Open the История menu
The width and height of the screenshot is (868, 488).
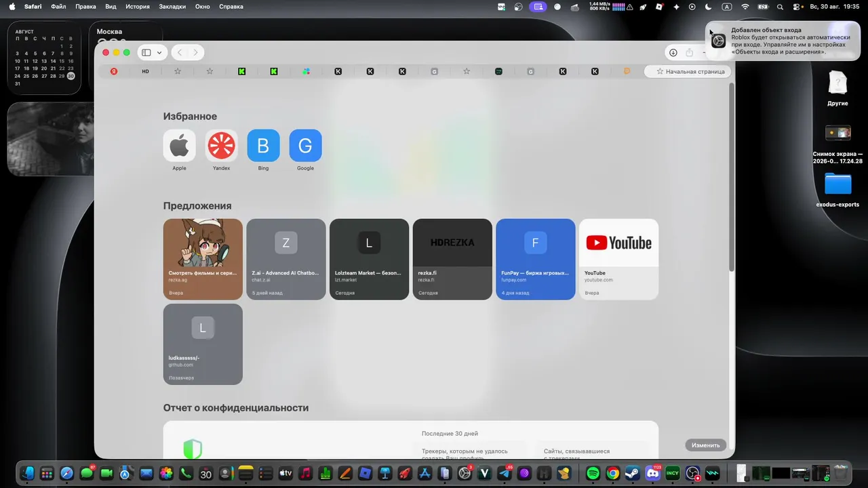[137, 7]
